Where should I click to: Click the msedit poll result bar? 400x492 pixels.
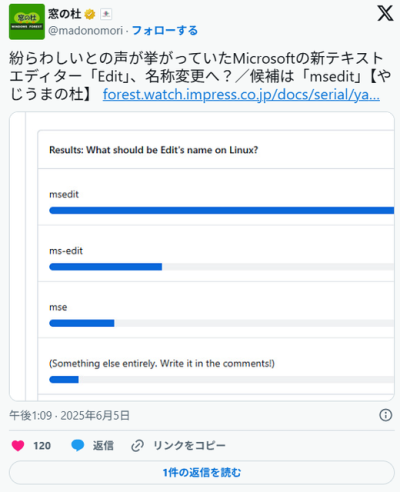222,210
